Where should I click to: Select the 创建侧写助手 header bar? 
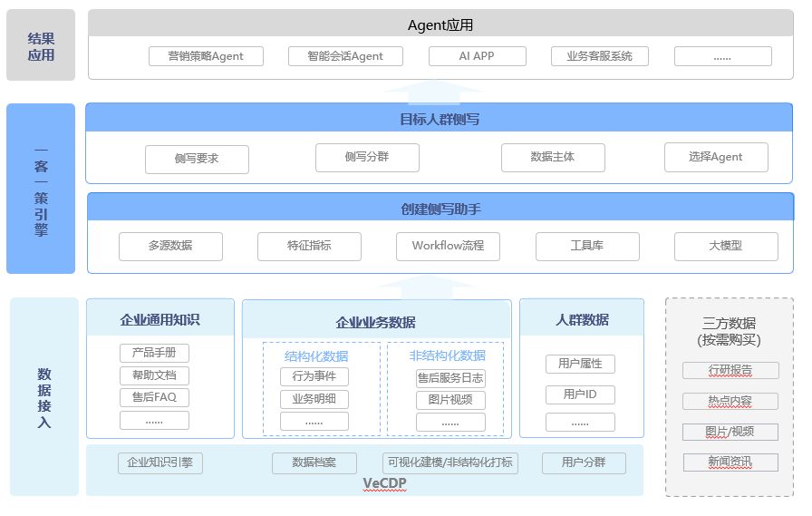coord(440,208)
